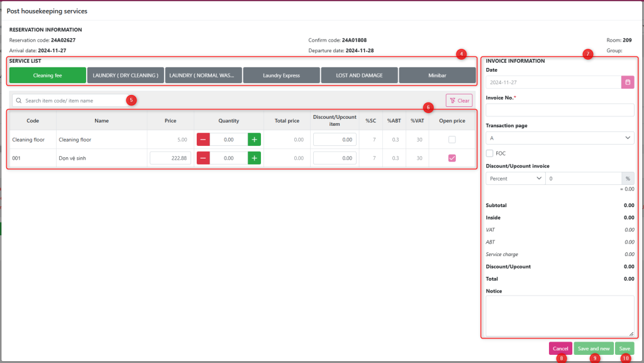Open the invoice date calendar picker icon

[x=628, y=82]
